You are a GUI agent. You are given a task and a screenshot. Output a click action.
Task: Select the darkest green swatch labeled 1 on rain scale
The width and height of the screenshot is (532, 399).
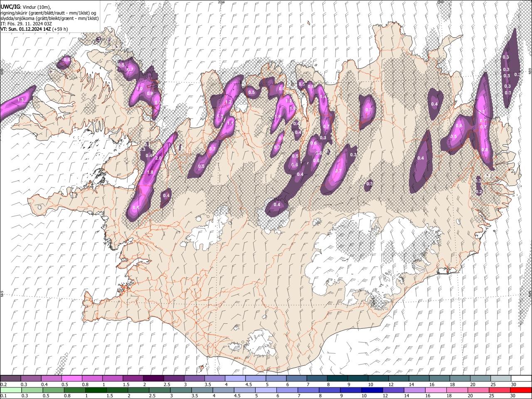pos(96,390)
